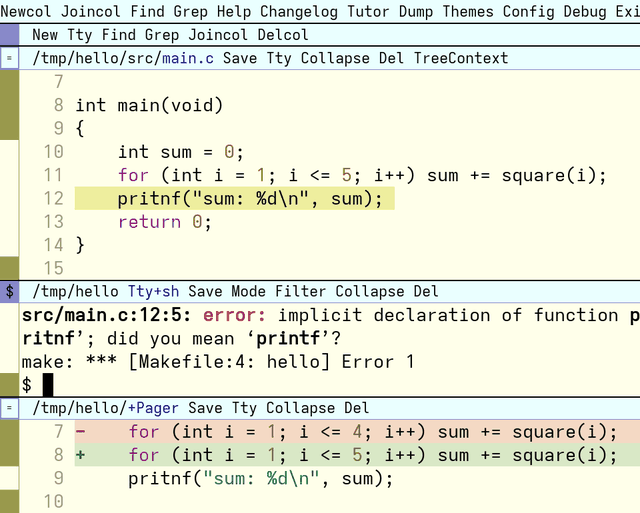
Task: Click line number 14 in the main.c gutter
Action: point(53,246)
